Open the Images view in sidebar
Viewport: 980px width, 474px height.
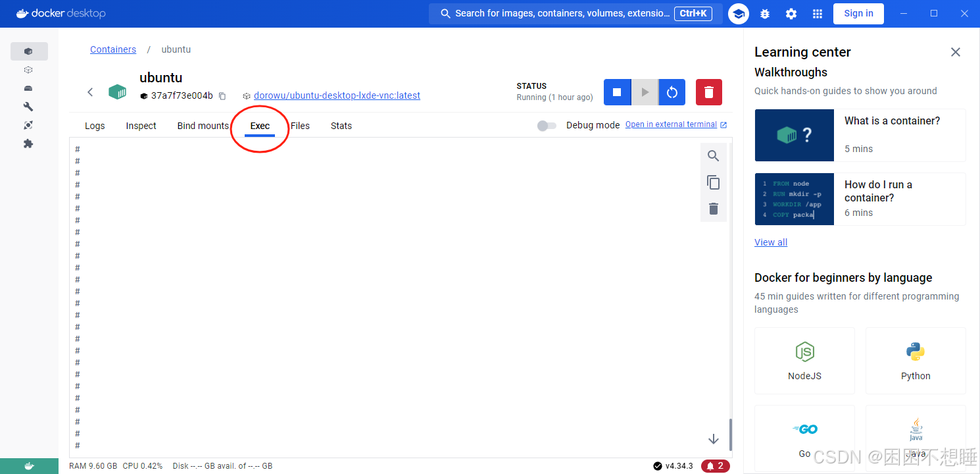click(28, 70)
